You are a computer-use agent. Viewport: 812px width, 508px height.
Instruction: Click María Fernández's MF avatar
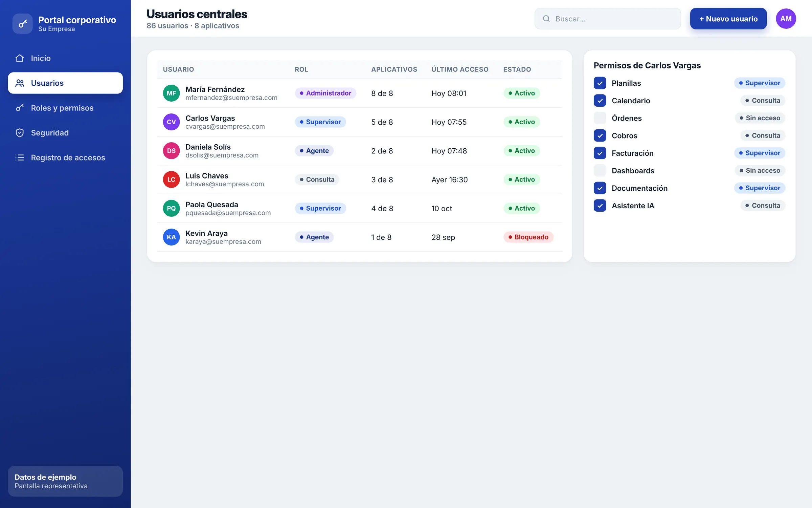click(171, 93)
